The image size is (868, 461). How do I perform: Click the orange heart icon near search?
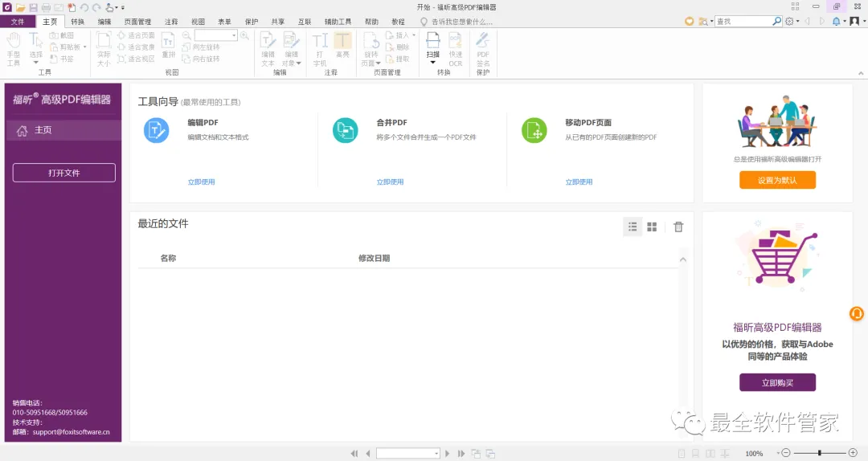coord(690,21)
